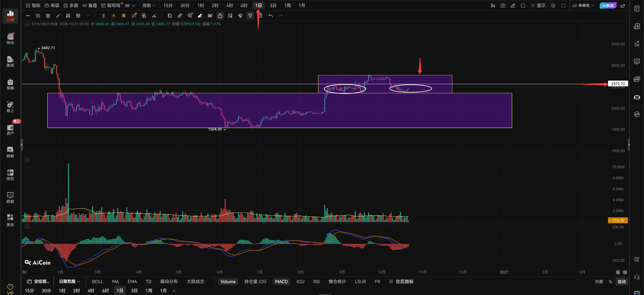
Task: Collapse the volume panel circle arrow
Action: 27,160
